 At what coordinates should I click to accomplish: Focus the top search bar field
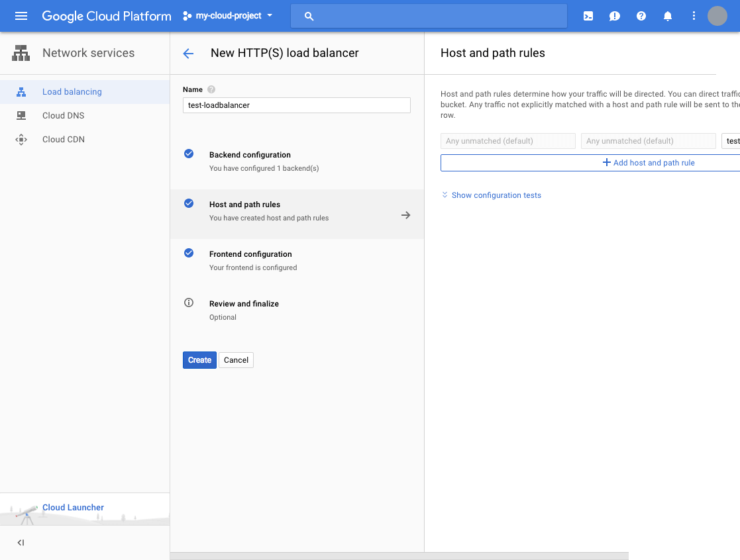coord(429,16)
